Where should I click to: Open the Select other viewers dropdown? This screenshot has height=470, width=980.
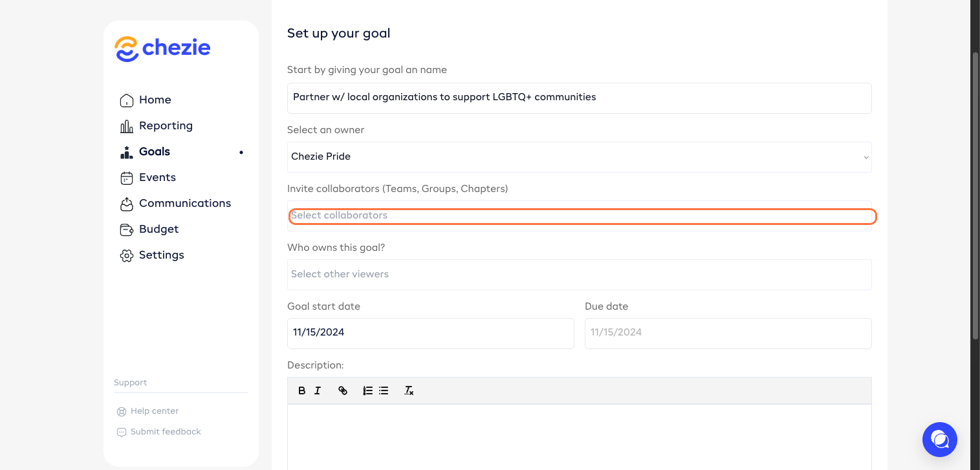click(x=579, y=275)
